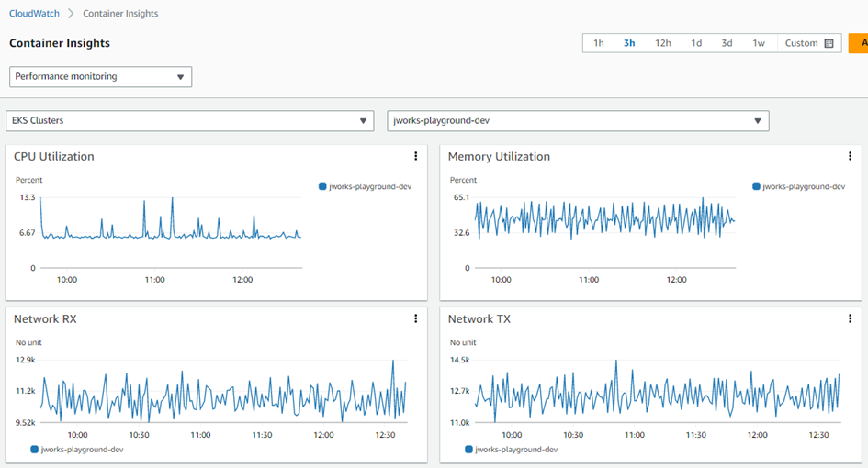868x468 pixels.
Task: Click the Memory Utilization line graph
Action: pyautogui.click(x=604, y=218)
